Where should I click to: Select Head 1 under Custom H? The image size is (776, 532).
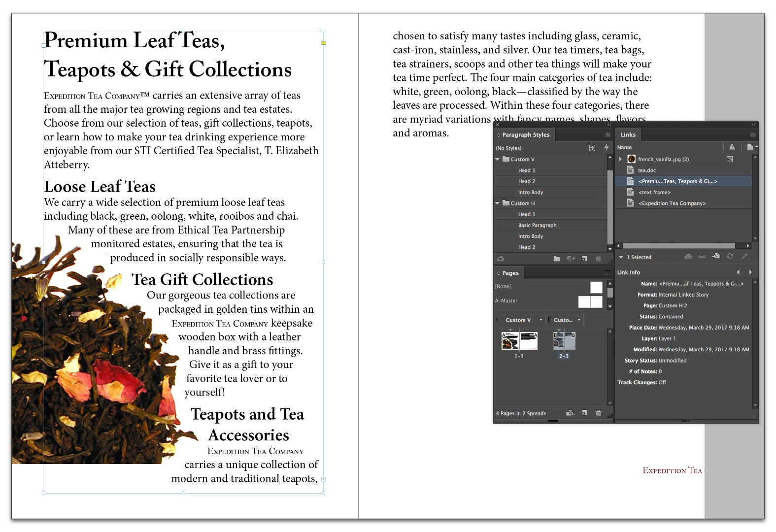pyautogui.click(x=550, y=214)
